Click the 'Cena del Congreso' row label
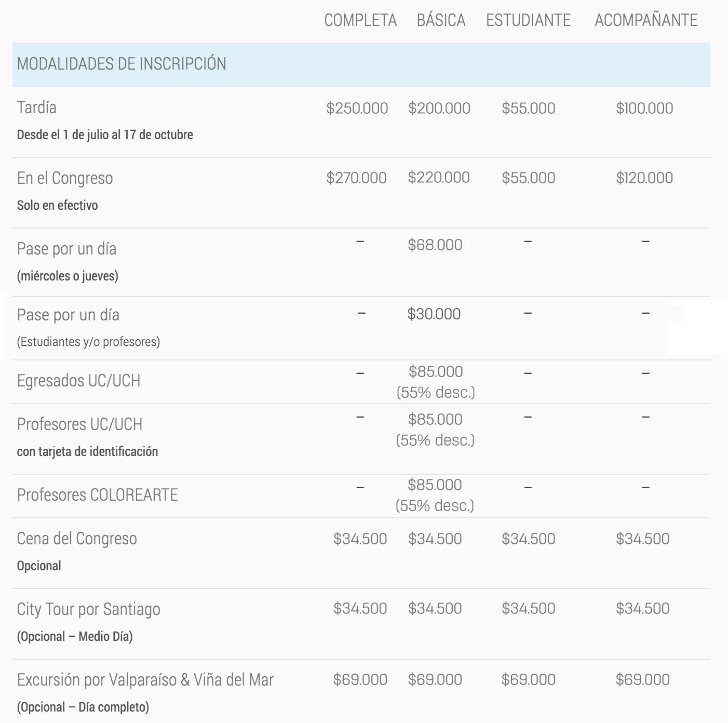This screenshot has height=723, width=728. click(x=77, y=539)
